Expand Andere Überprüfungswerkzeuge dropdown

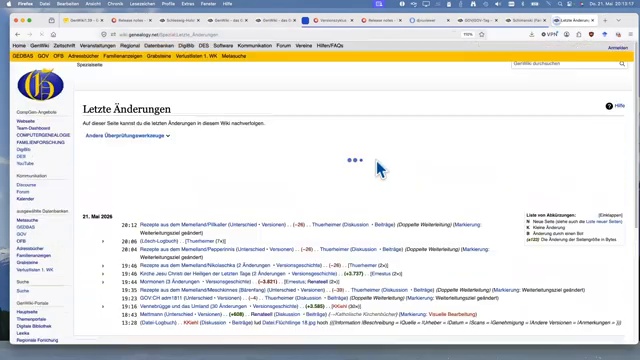point(128,136)
